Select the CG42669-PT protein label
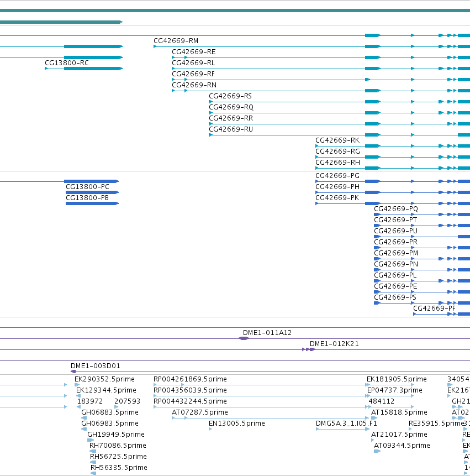The image size is (470, 476). [x=395, y=220]
